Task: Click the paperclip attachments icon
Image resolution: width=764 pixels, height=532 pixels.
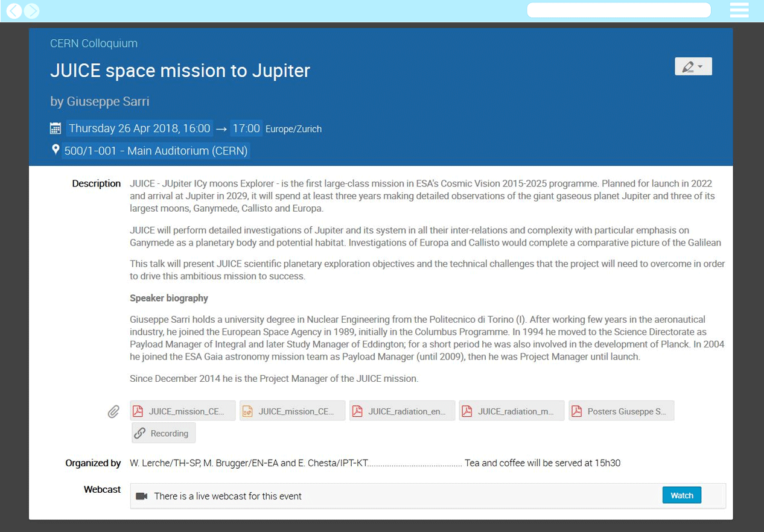Action: click(x=113, y=411)
